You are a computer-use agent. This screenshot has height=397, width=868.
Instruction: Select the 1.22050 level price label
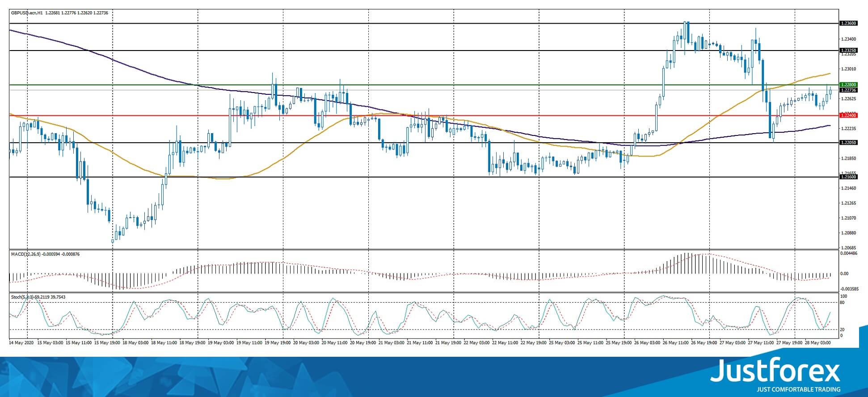click(848, 143)
